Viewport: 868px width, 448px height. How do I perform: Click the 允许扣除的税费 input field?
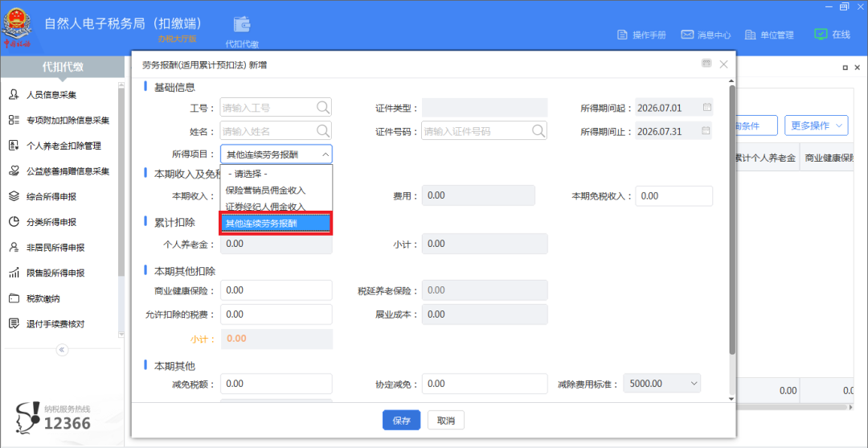276,314
